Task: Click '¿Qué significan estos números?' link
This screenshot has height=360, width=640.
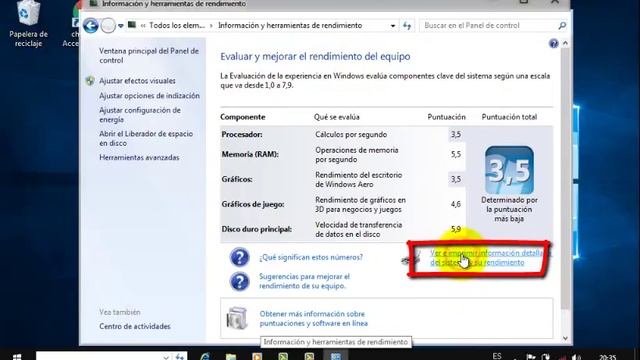Action: point(311,257)
